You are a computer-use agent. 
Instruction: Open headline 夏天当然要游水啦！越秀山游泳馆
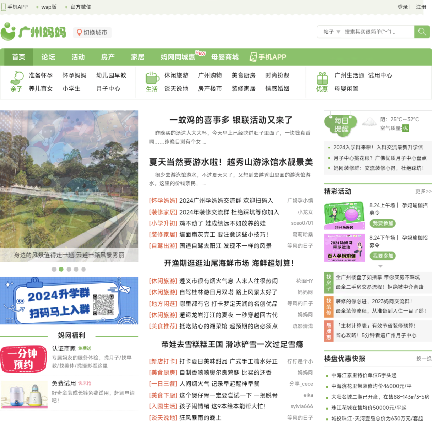tap(231, 162)
